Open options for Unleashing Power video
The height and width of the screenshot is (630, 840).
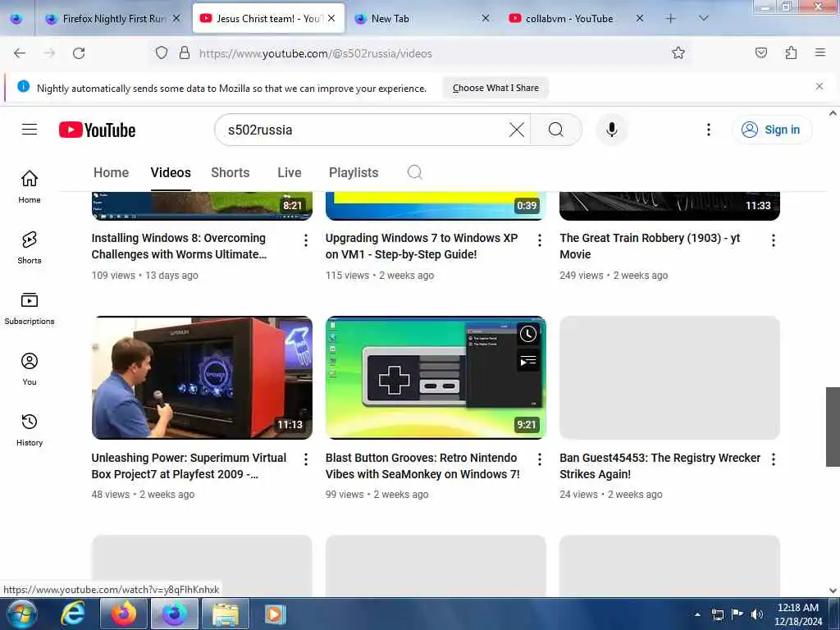305,459
